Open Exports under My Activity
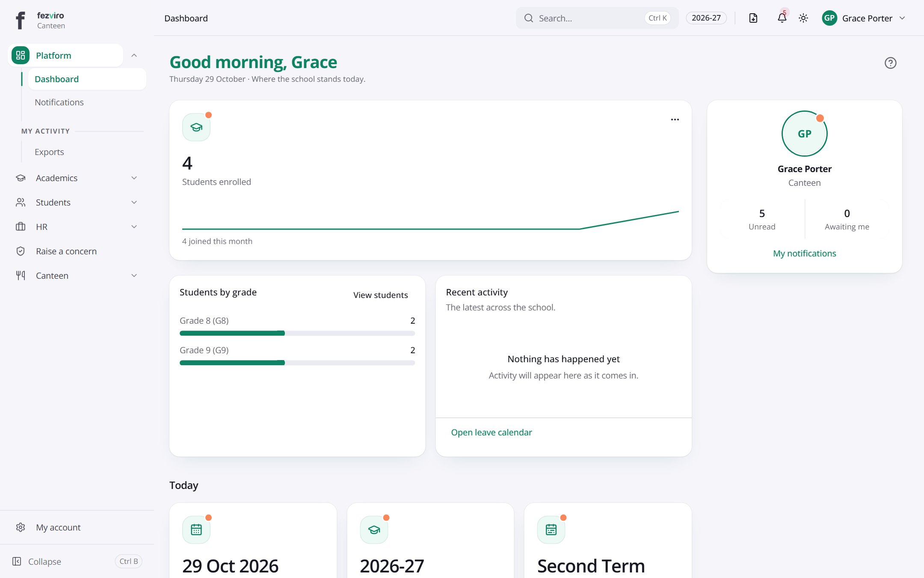The width and height of the screenshot is (924, 578). click(x=87, y=152)
